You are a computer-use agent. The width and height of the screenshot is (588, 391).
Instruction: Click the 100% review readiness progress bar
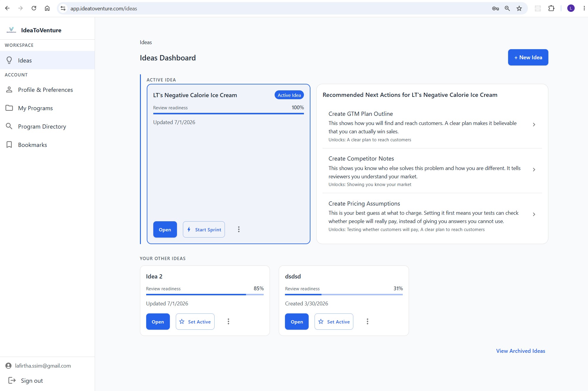228,113
